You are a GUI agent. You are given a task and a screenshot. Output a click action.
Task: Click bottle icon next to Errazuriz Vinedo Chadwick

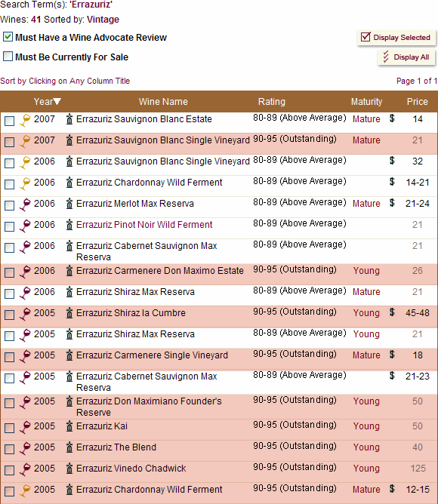[69, 469]
